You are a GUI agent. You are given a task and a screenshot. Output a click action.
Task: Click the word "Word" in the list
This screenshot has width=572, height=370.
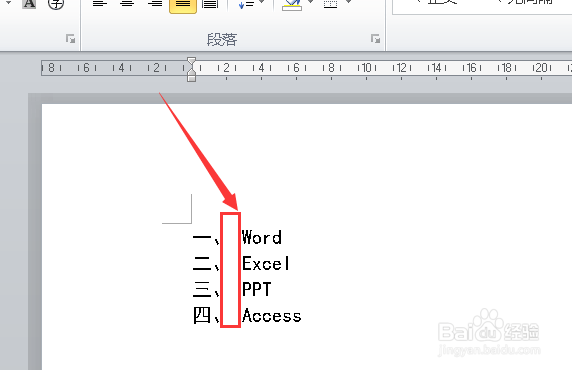click(262, 238)
